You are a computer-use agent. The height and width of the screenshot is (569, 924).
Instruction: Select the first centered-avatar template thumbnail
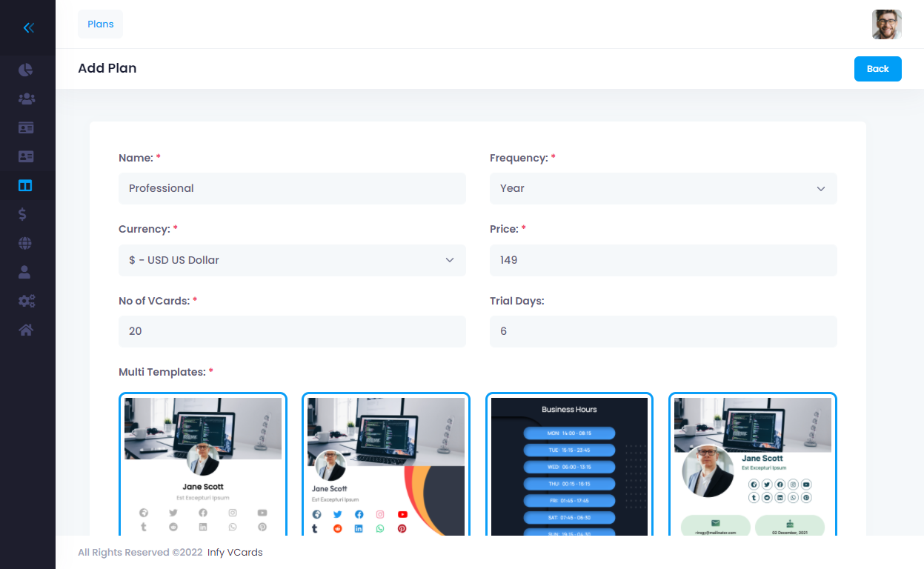click(202, 465)
